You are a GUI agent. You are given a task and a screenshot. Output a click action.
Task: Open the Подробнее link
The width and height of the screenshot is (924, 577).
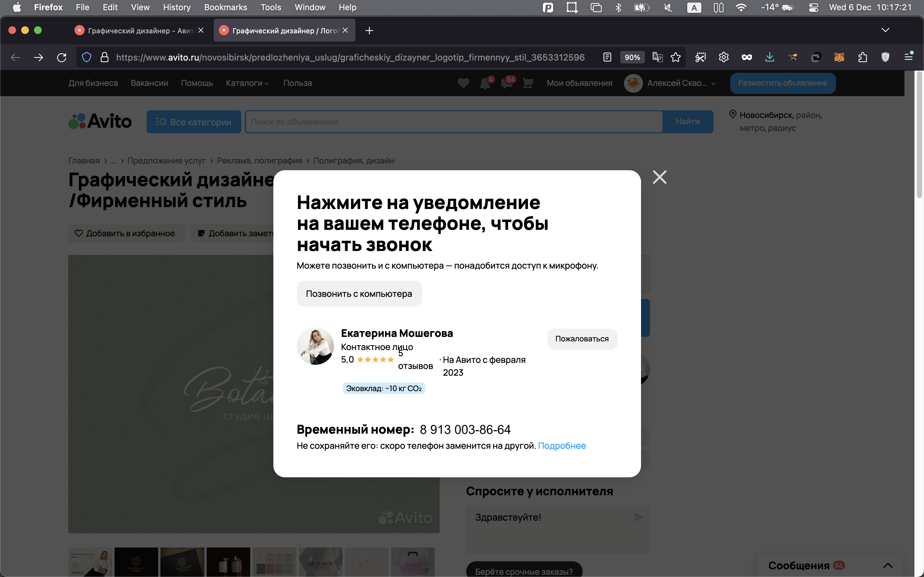coord(562,446)
